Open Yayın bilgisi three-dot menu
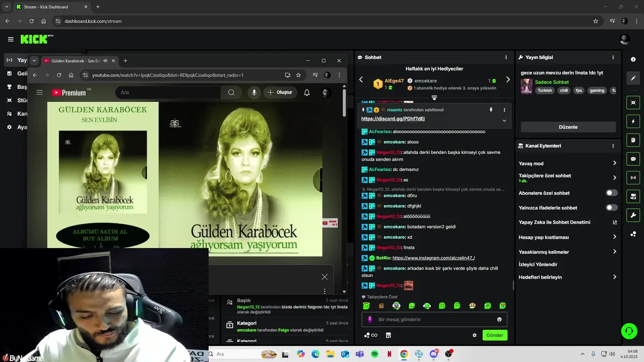Image resolution: width=644 pixels, height=362 pixels. pyautogui.click(x=613, y=57)
